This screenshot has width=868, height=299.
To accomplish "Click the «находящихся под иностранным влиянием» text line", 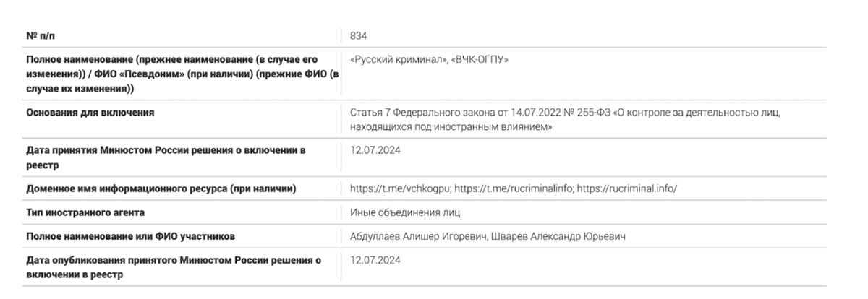I will click(451, 126).
